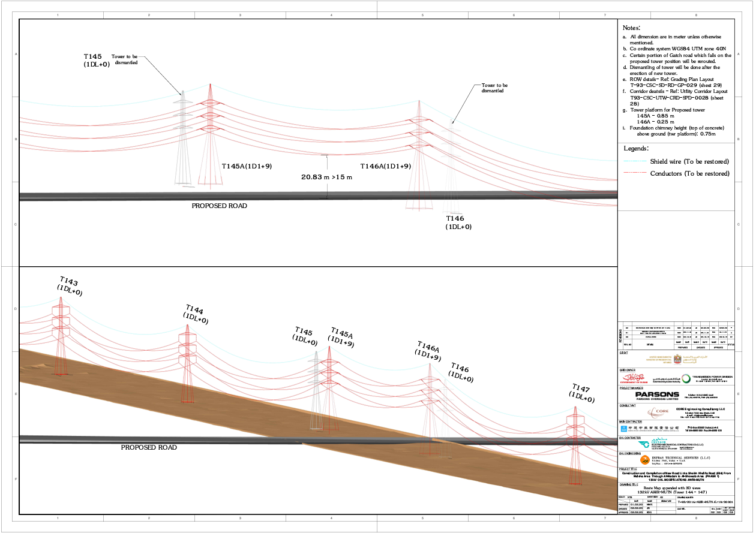
Task: Click note b about WGS84 UTM zone 40N
Action: click(x=674, y=49)
